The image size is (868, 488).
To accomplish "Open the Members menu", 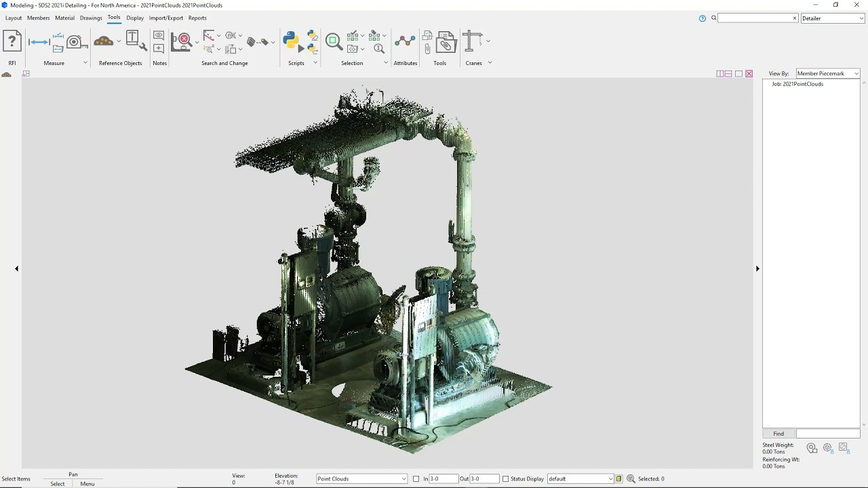I will 38,18.
